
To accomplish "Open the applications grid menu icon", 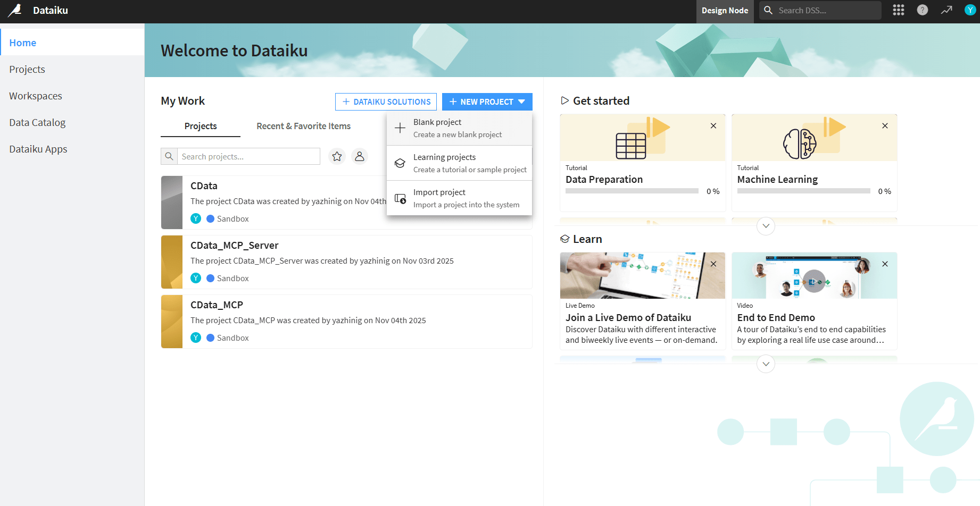I will (899, 10).
